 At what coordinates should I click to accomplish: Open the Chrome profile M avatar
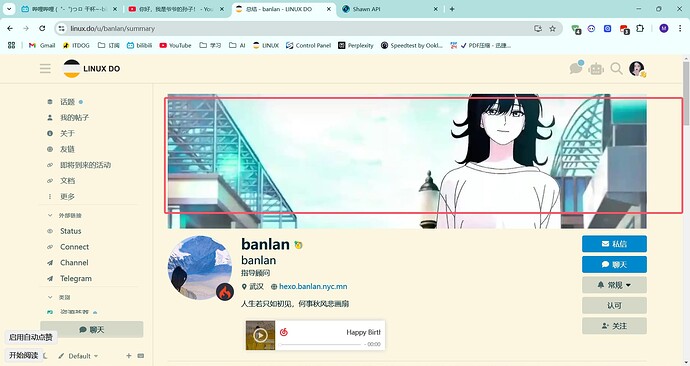point(664,28)
